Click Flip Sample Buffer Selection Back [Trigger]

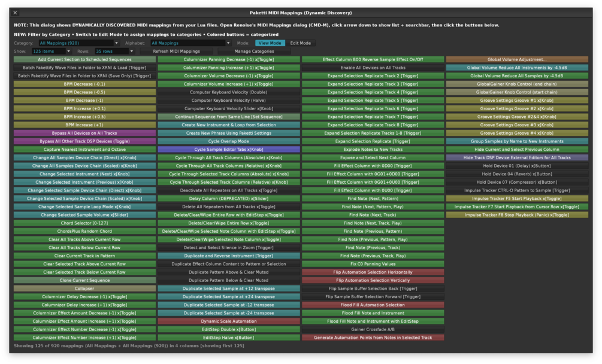(373, 289)
